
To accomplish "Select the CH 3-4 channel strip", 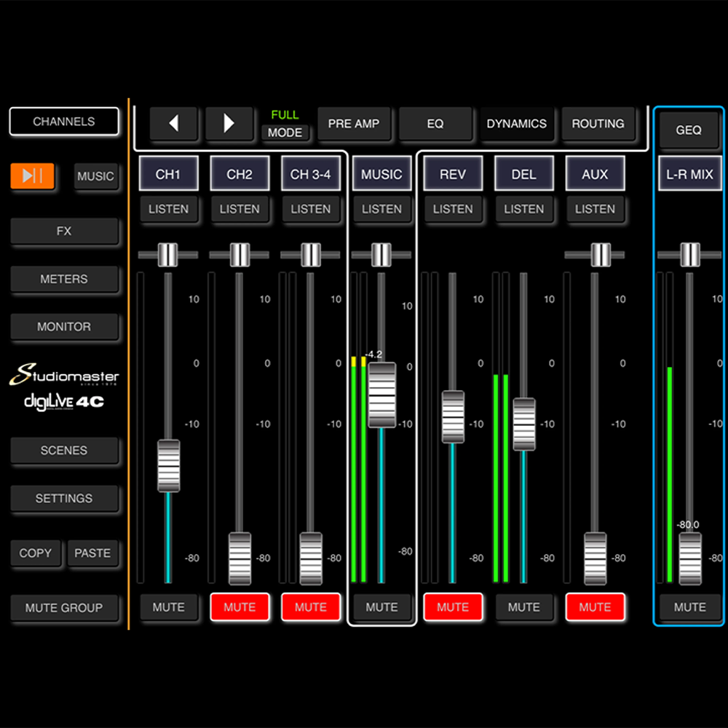I will [x=311, y=174].
